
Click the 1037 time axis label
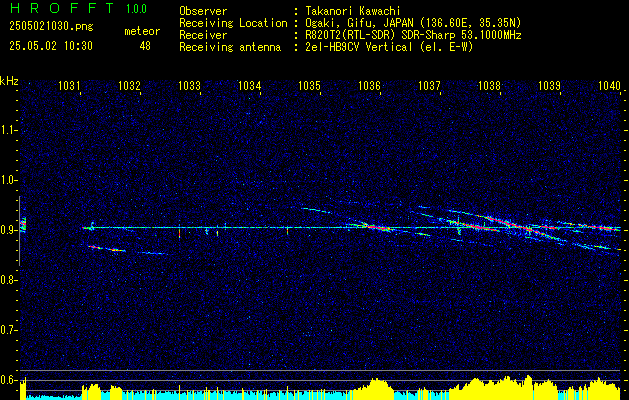click(x=430, y=85)
